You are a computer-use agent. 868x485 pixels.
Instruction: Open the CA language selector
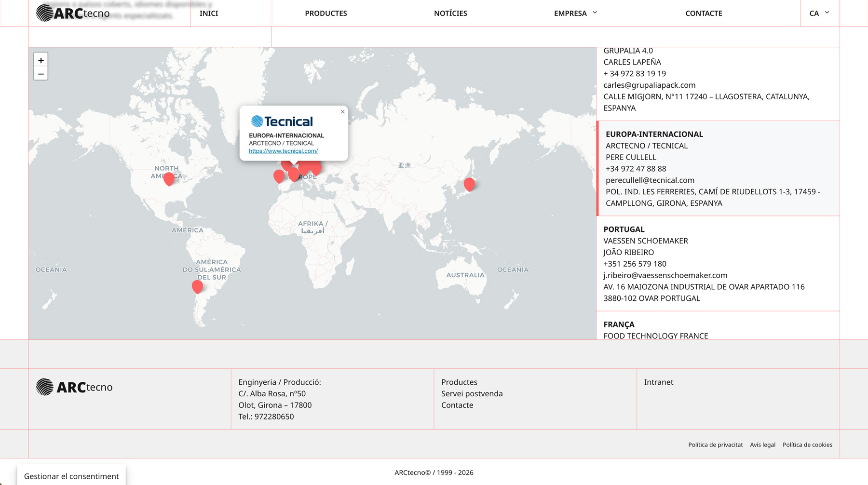[819, 13]
